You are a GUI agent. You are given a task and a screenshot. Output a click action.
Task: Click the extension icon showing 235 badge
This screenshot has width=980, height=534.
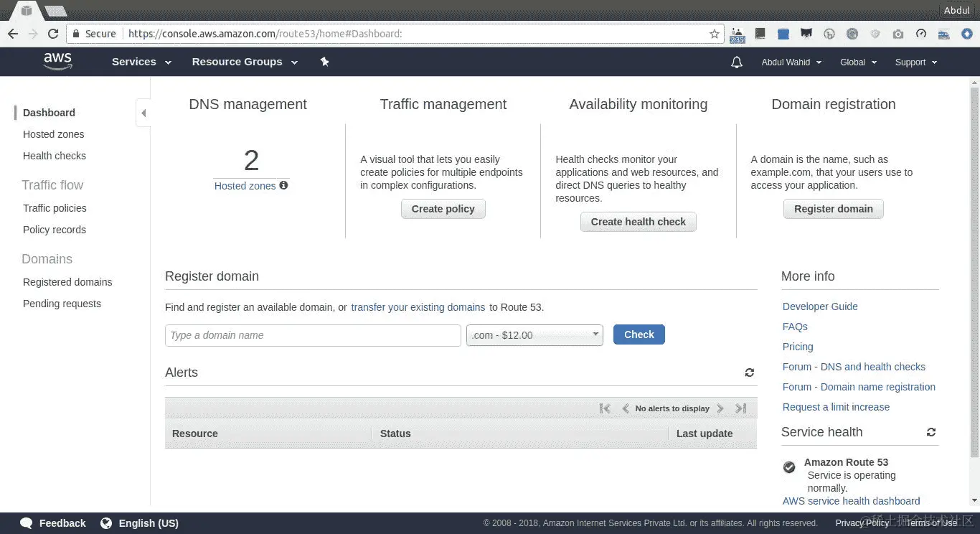[737, 34]
